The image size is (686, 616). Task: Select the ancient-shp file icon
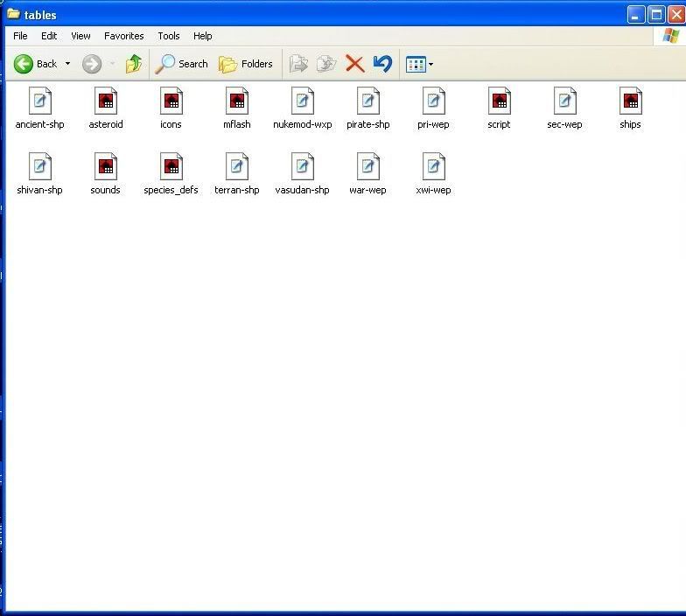(x=40, y=101)
